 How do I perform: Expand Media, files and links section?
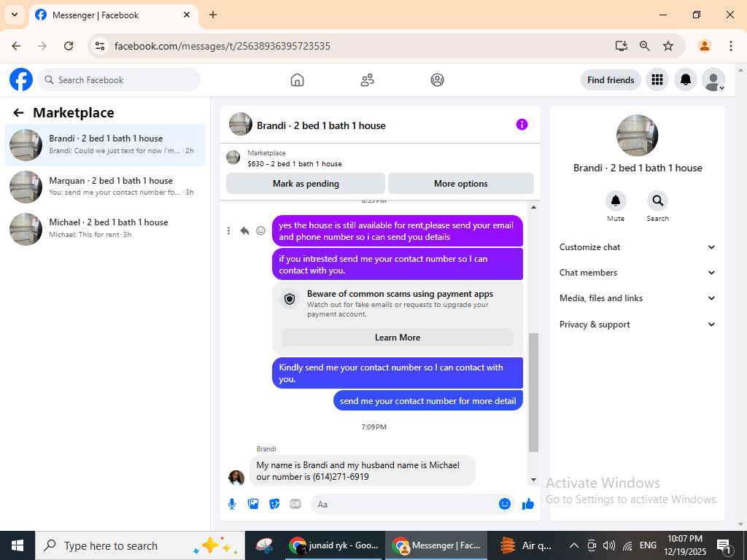click(x=637, y=298)
